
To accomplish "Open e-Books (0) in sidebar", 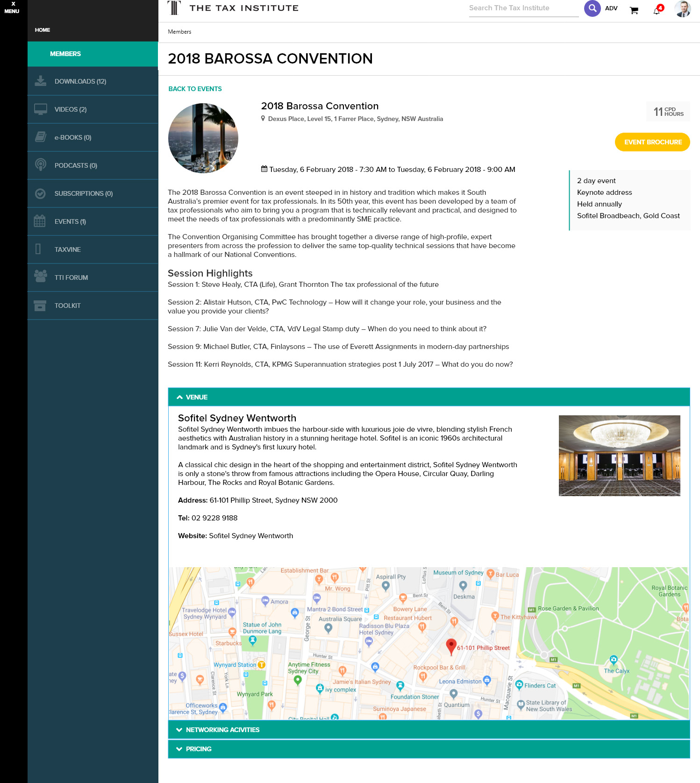I will pos(93,137).
